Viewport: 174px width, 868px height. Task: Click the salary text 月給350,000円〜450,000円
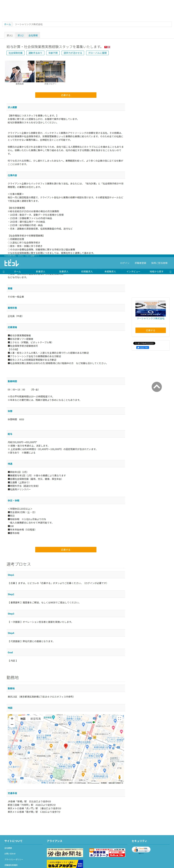[22, 442]
